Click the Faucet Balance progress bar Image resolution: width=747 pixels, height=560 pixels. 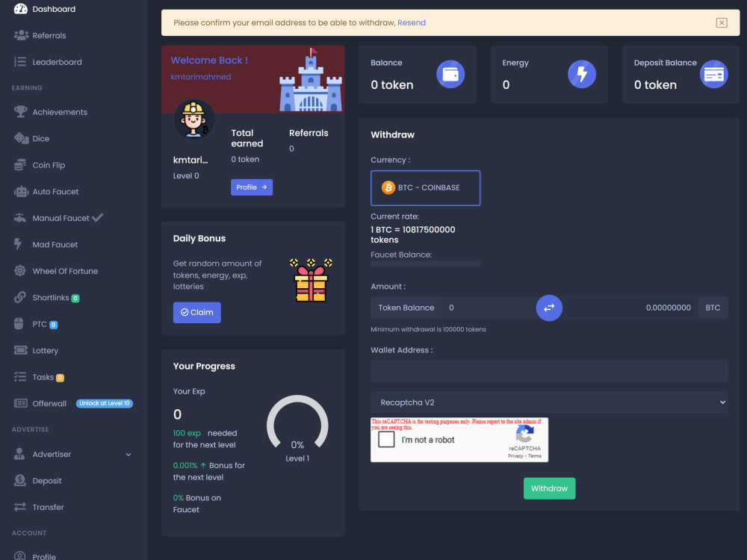pyautogui.click(x=426, y=264)
